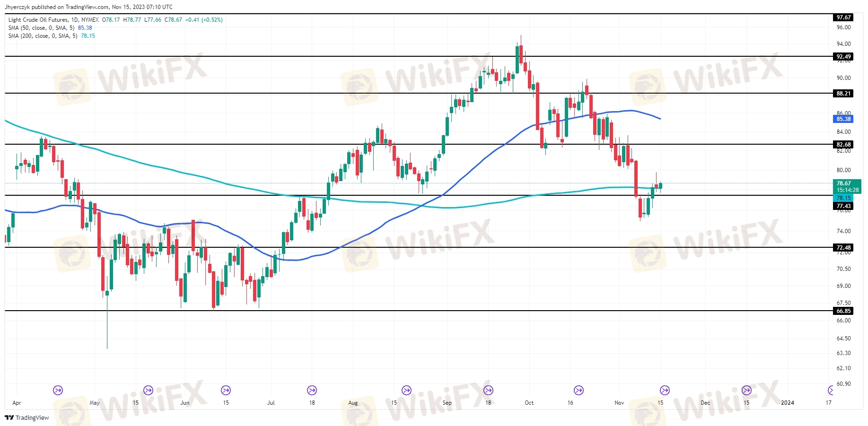Click the TradingView logo
The image size is (868, 426).
tap(27, 417)
